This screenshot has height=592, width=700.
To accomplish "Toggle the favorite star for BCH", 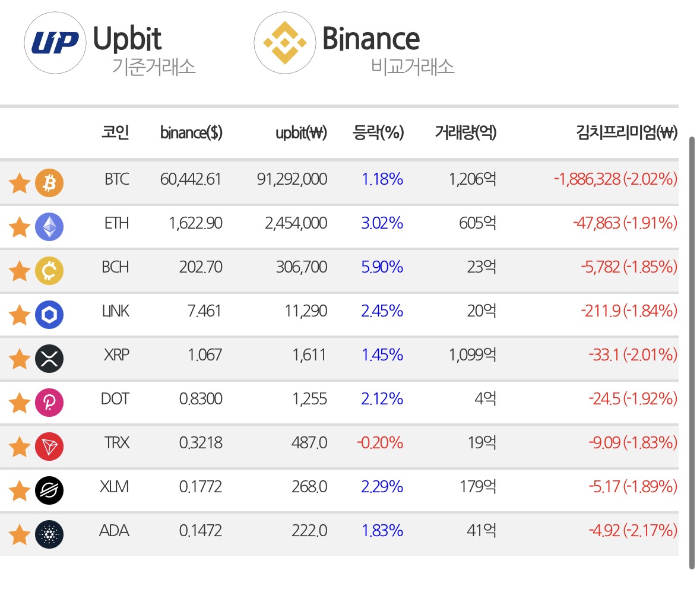I will 20,271.
